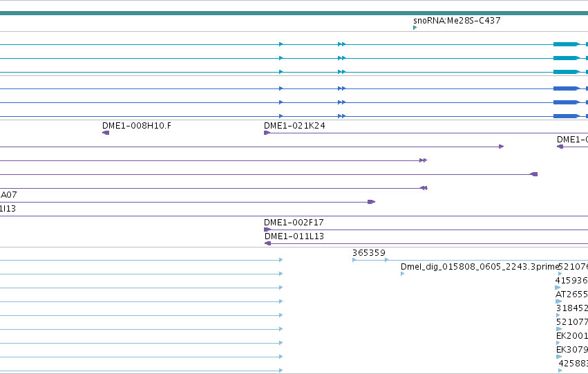Select the 365359 feature label

[x=369, y=253]
